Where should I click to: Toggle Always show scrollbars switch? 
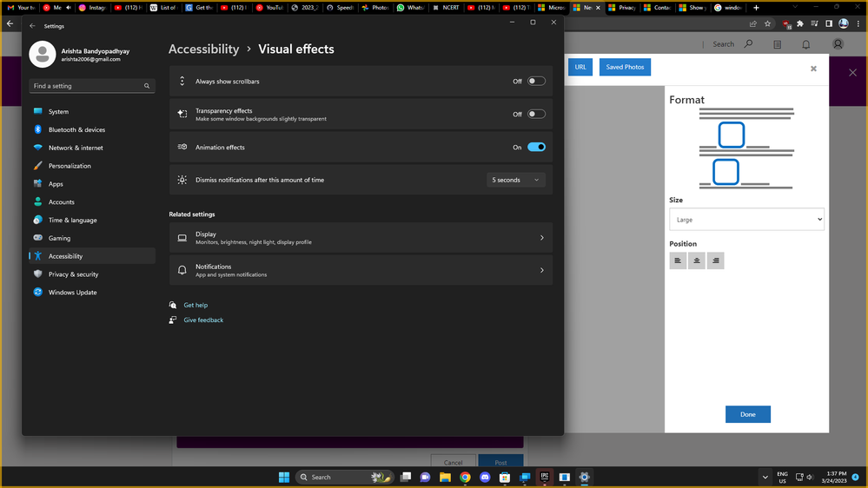tap(536, 82)
